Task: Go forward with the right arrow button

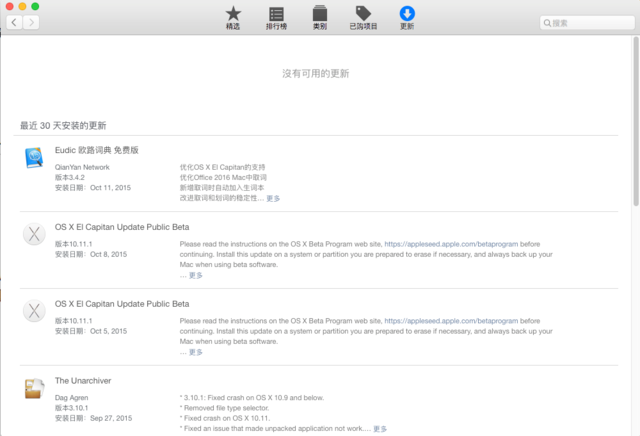Action: [x=31, y=22]
